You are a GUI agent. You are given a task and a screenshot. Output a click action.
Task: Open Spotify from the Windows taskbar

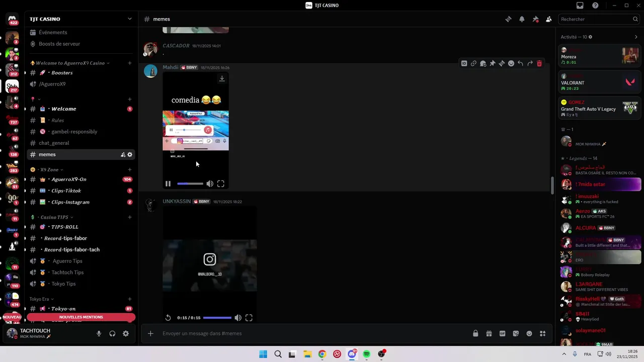click(x=367, y=354)
